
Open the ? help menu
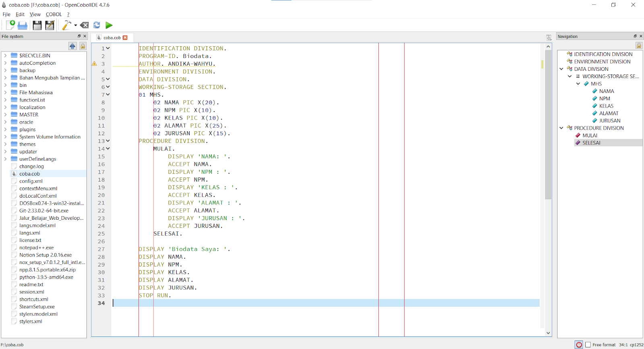(68, 14)
